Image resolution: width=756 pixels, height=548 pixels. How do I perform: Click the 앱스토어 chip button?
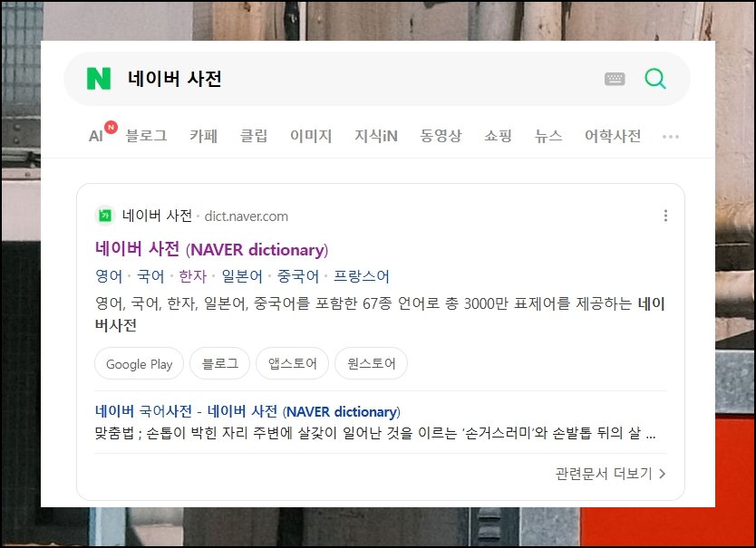(x=292, y=363)
